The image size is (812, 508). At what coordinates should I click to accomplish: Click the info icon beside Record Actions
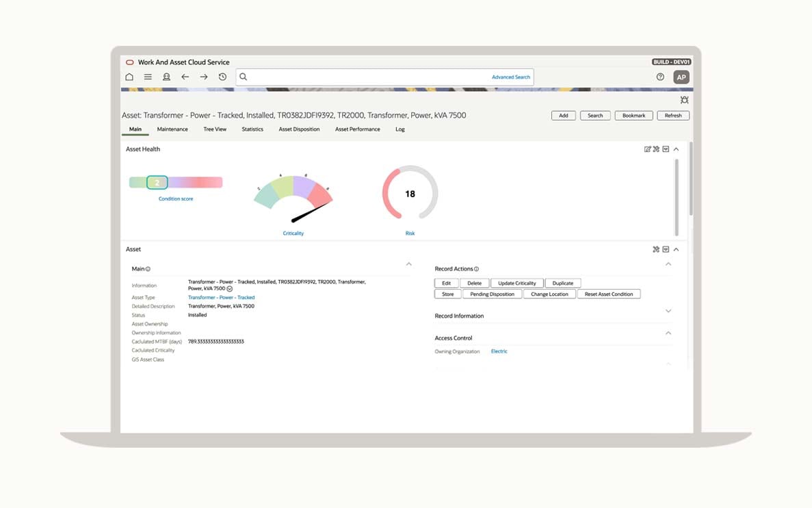pos(477,269)
